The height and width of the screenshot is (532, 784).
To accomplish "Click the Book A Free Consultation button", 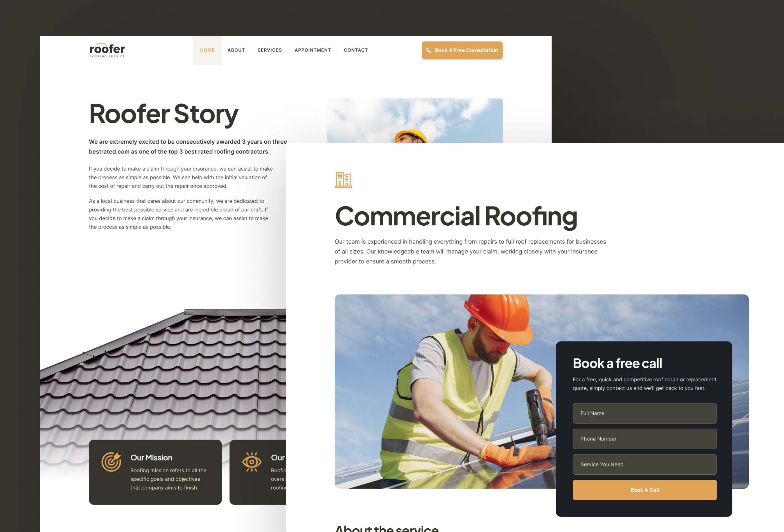I will pos(462,50).
